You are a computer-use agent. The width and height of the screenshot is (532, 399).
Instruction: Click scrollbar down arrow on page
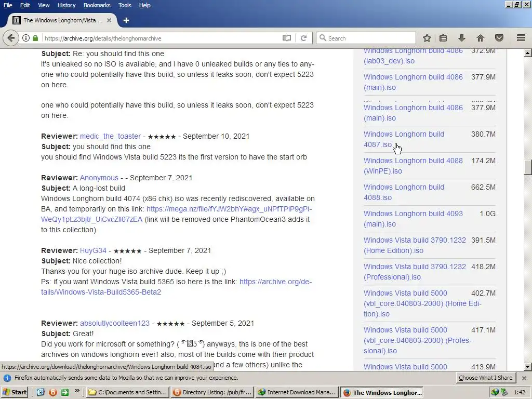(x=528, y=366)
